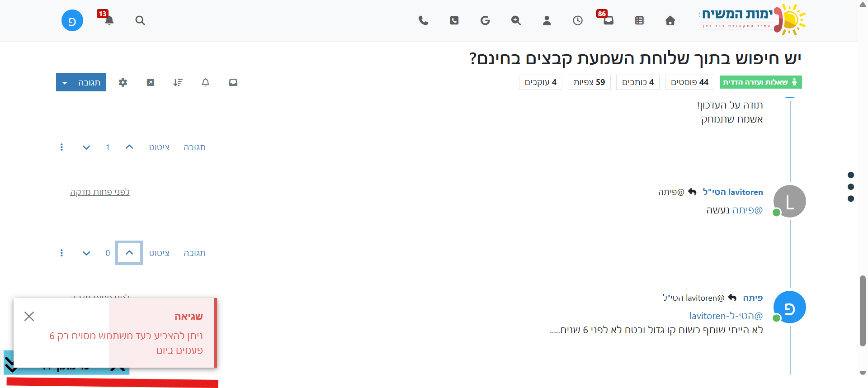Open the phone handset icon in navbar

[x=423, y=20]
